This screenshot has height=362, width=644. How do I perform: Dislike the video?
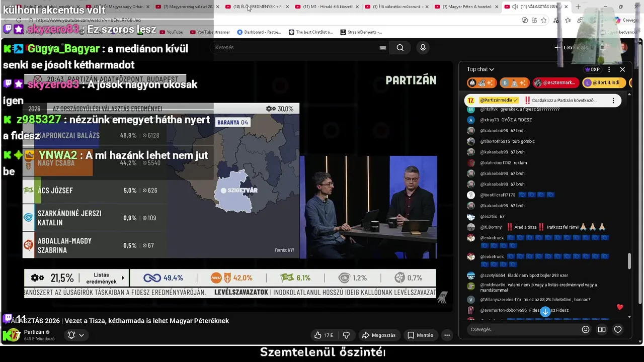click(x=346, y=335)
